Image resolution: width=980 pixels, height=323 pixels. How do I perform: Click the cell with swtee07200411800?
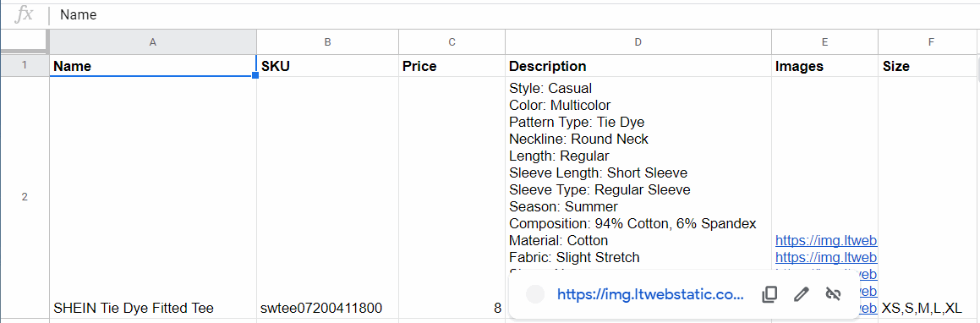tap(327, 197)
